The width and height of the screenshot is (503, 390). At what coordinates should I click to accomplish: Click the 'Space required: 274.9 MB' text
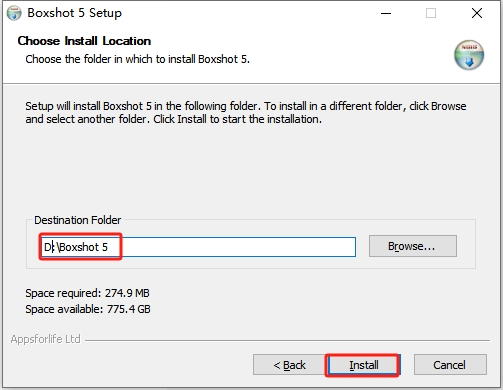[87, 293]
